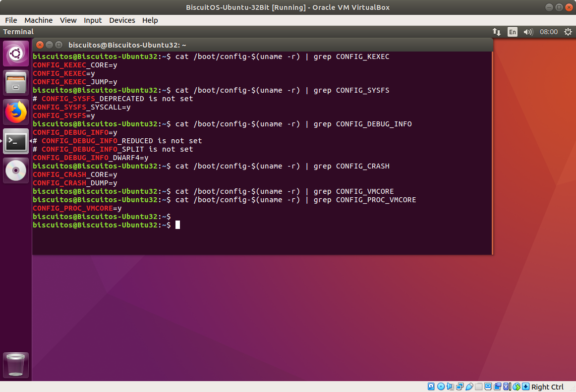This screenshot has width=576, height=392.
Task: Open the VirtualBox Devices menu
Action: [122, 20]
